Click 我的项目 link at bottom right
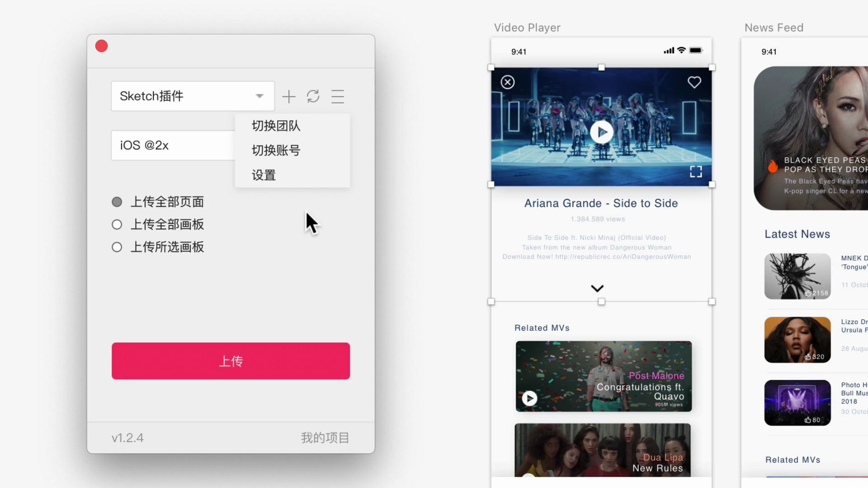This screenshot has height=488, width=868. pyautogui.click(x=325, y=437)
